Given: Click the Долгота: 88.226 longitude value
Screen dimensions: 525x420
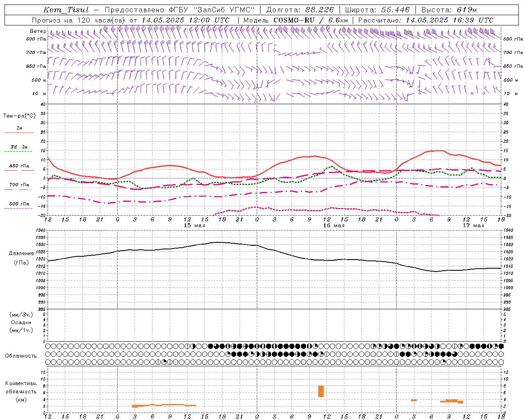Looking at the screenshot, I should point(300,10).
